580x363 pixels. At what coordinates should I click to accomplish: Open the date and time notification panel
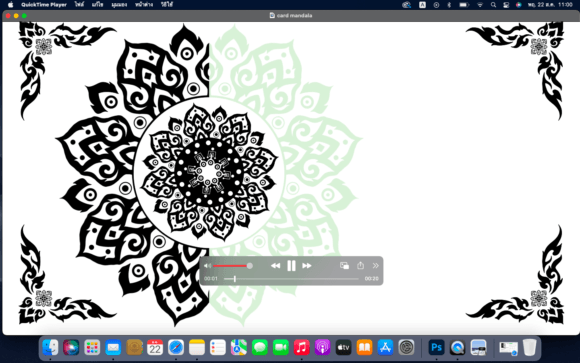click(550, 5)
